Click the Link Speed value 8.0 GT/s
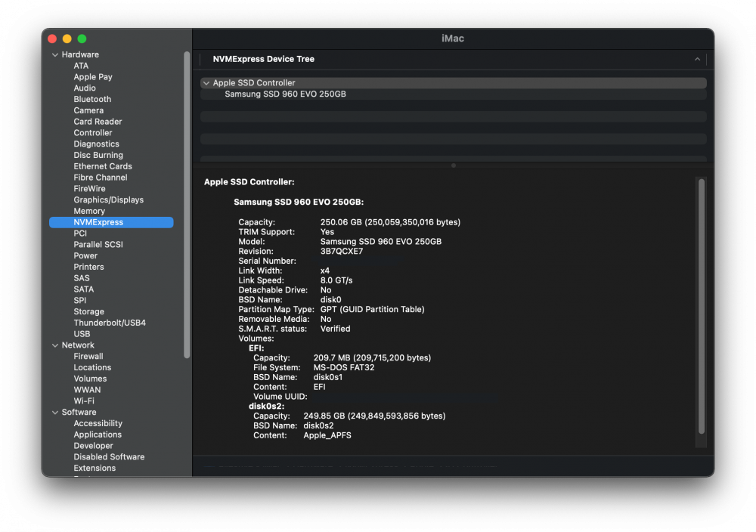Viewport: 756px width, 532px height. (x=336, y=280)
